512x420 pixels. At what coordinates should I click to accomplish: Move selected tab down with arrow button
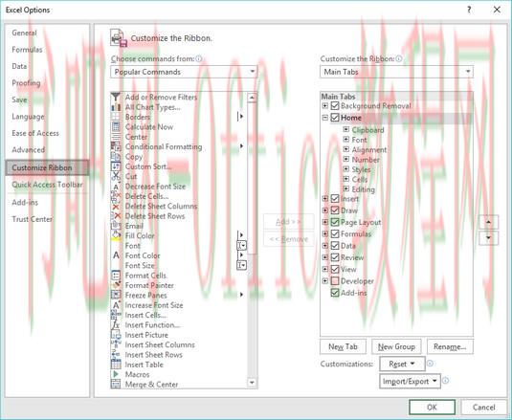click(488, 238)
